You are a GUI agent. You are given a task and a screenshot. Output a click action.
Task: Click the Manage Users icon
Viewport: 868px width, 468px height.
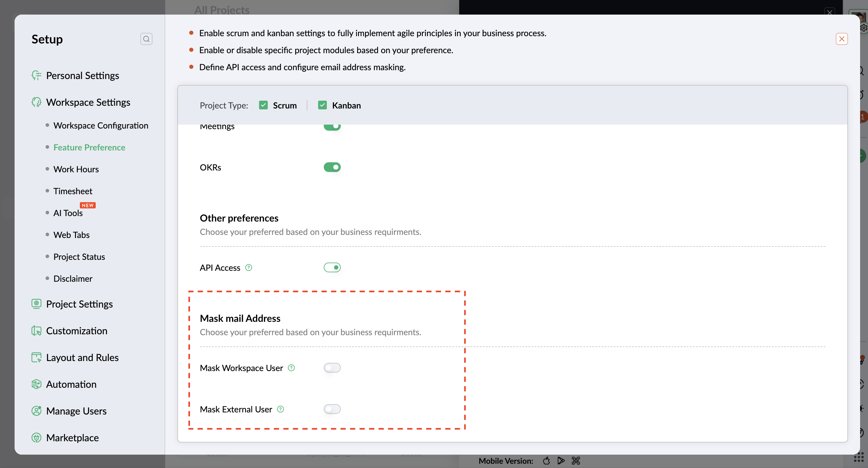[x=36, y=411]
